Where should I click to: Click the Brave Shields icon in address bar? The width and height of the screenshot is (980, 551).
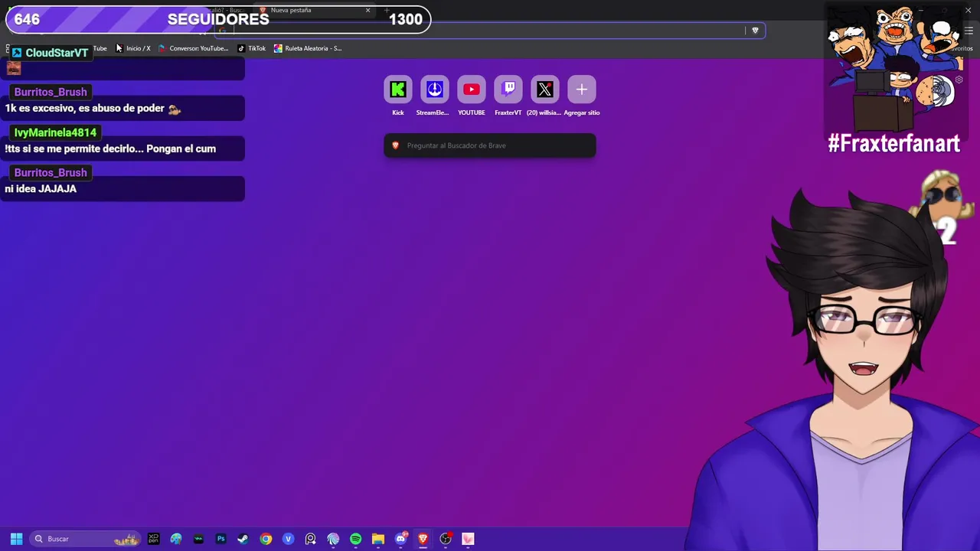(755, 31)
